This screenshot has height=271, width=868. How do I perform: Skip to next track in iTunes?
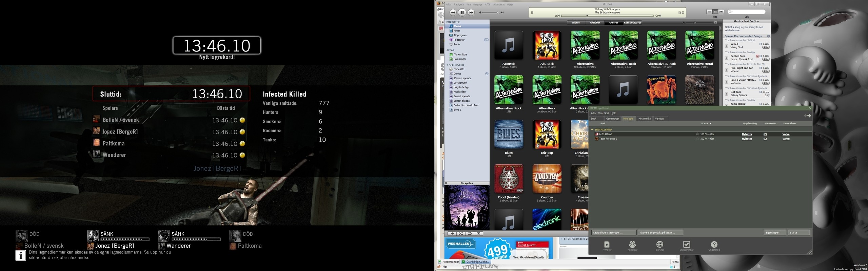(471, 13)
